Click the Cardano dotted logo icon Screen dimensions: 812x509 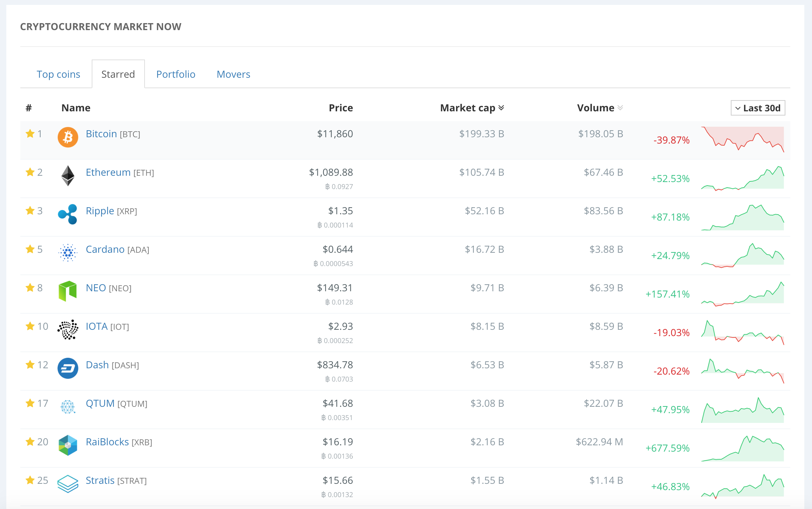pyautogui.click(x=68, y=253)
